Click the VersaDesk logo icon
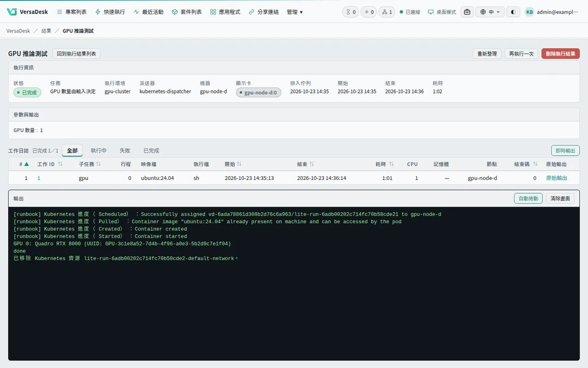 pos(12,12)
